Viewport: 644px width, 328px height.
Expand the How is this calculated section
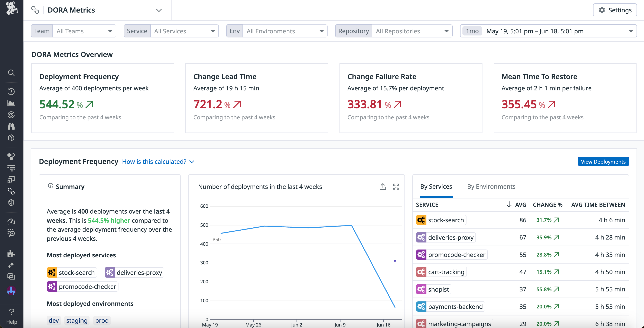(x=158, y=161)
